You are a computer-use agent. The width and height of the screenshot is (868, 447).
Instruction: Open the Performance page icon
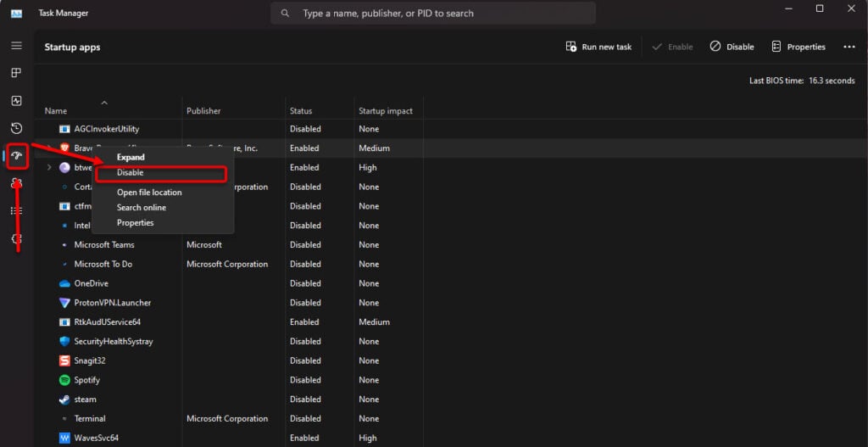point(17,101)
